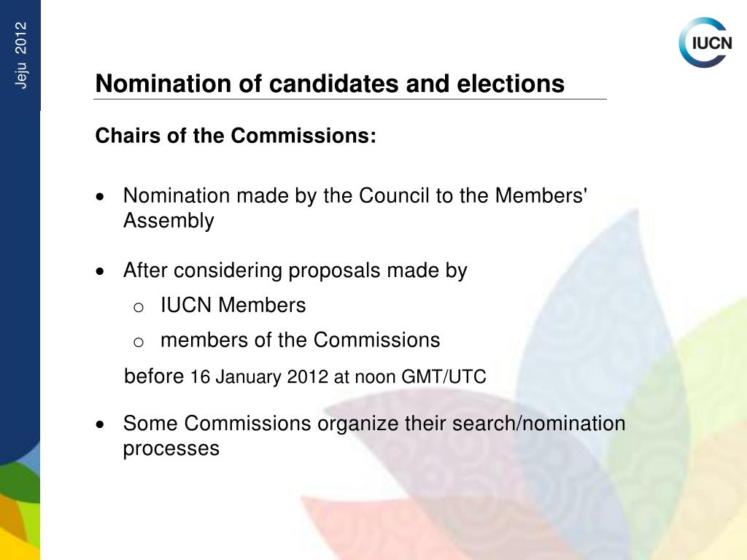Select the "IUCN Members" sub-item text
Screen dimensions: 747x560
click(233, 305)
